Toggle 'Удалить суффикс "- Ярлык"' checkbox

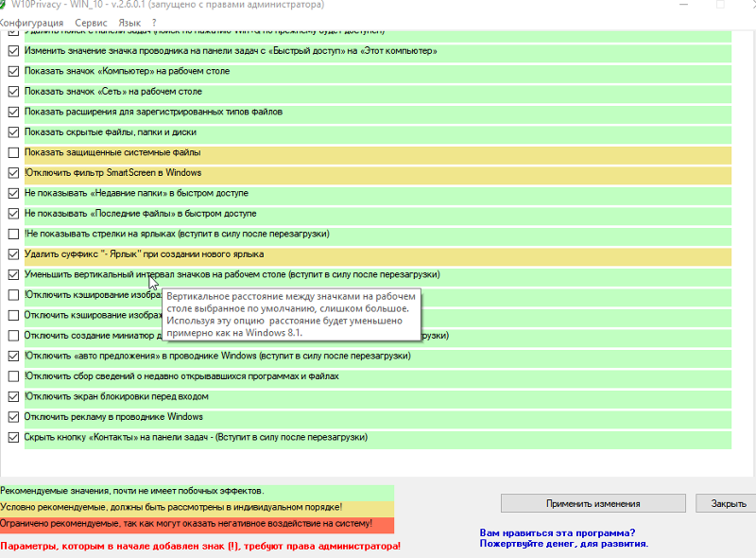pyautogui.click(x=13, y=253)
